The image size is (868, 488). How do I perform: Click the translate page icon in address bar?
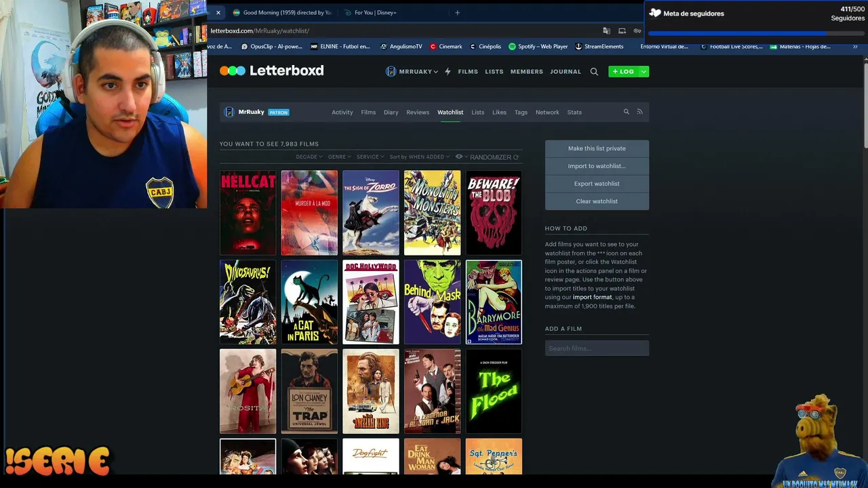606,30
